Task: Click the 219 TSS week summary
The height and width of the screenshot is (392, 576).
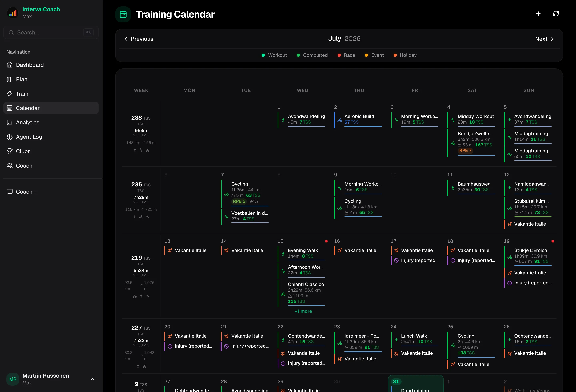Action: pyautogui.click(x=141, y=276)
